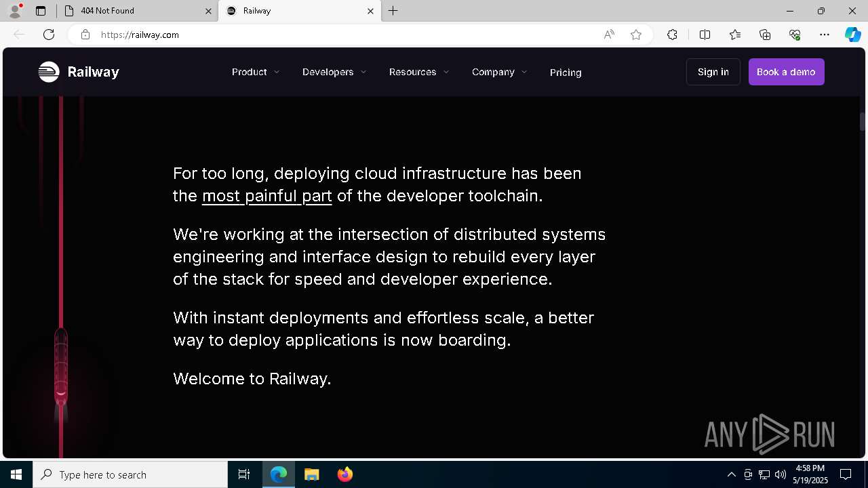
Task: Click the Book a demo button
Action: click(786, 72)
